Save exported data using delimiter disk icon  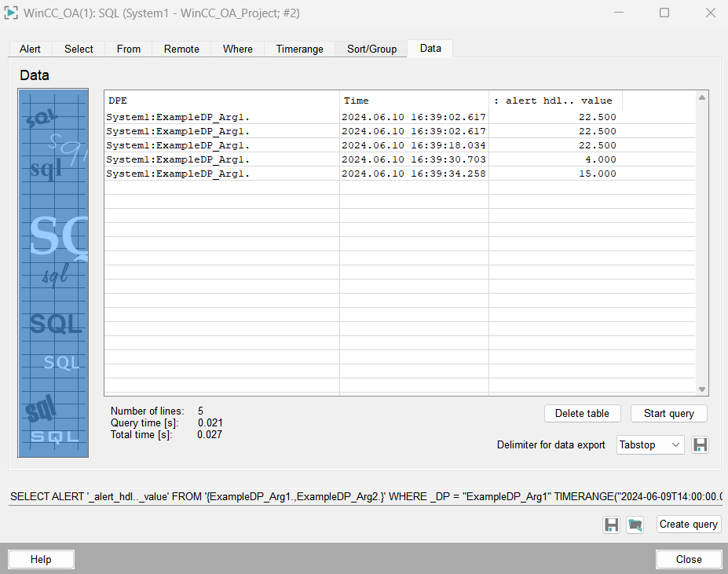point(701,445)
